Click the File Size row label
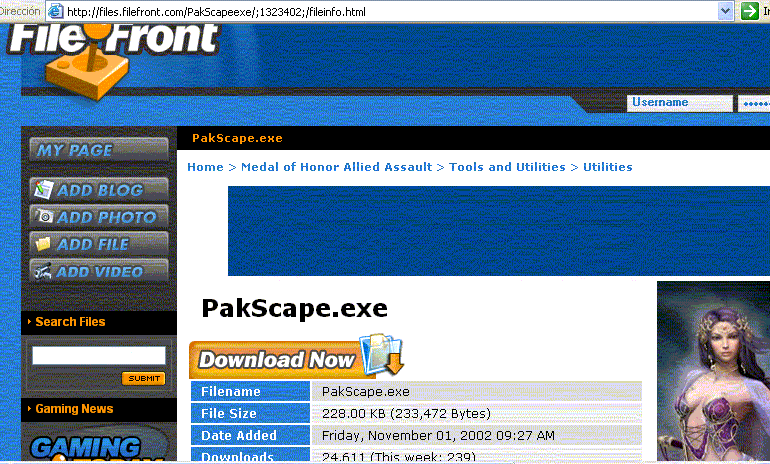 pyautogui.click(x=250, y=413)
